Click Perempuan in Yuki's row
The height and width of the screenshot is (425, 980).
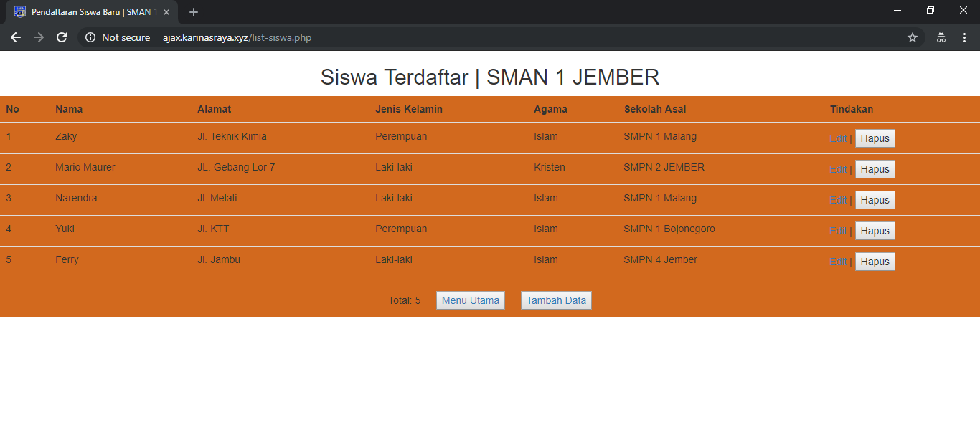click(401, 229)
